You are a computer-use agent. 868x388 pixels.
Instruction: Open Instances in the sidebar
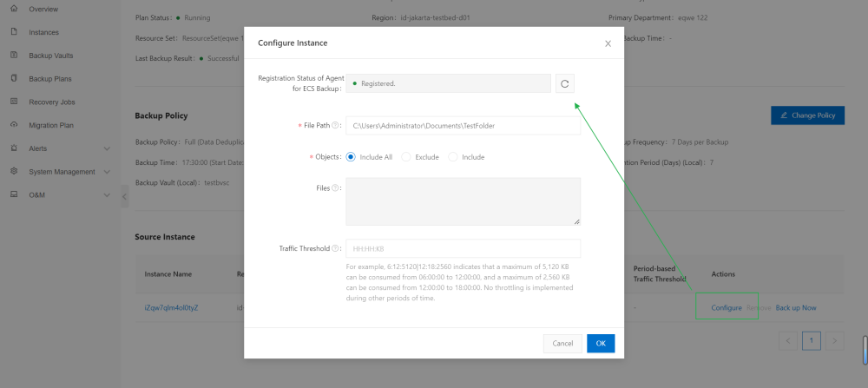point(43,33)
